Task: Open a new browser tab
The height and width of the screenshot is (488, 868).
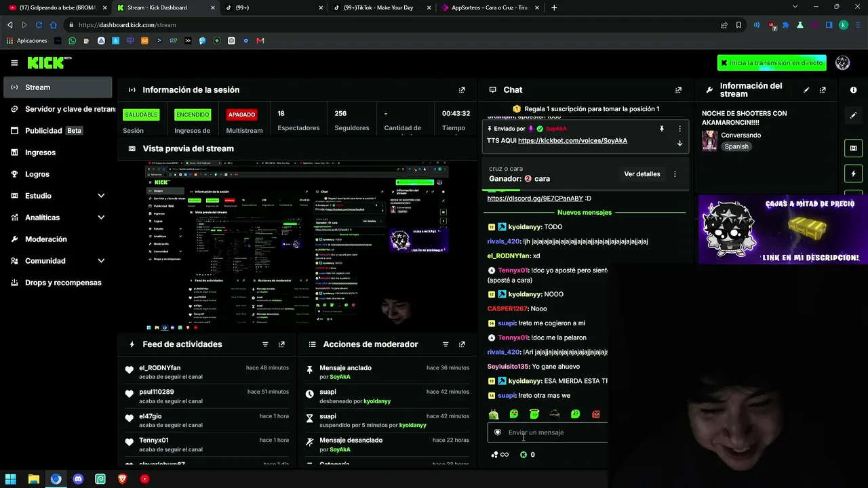Action: click(554, 7)
